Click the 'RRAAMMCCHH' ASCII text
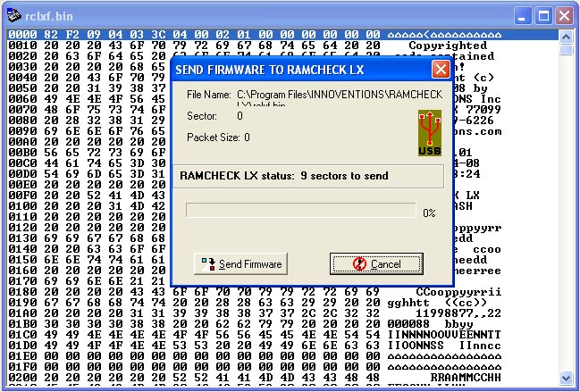Screen dimensions: 580x392 (x=466, y=378)
